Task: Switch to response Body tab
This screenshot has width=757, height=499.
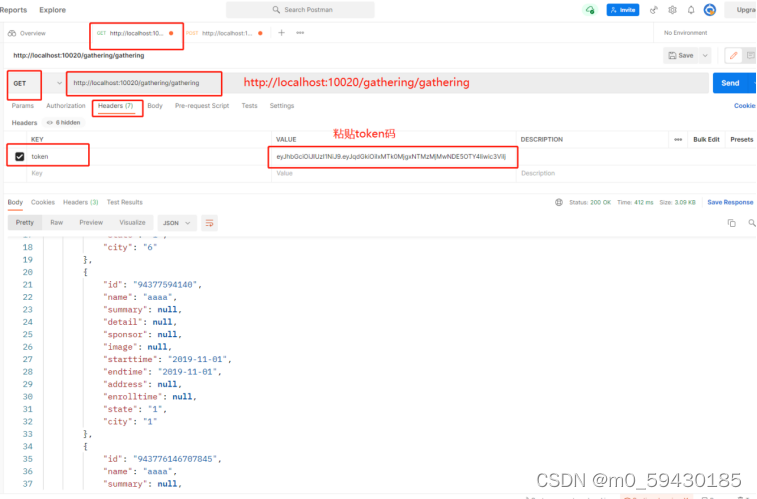Action: [15, 202]
